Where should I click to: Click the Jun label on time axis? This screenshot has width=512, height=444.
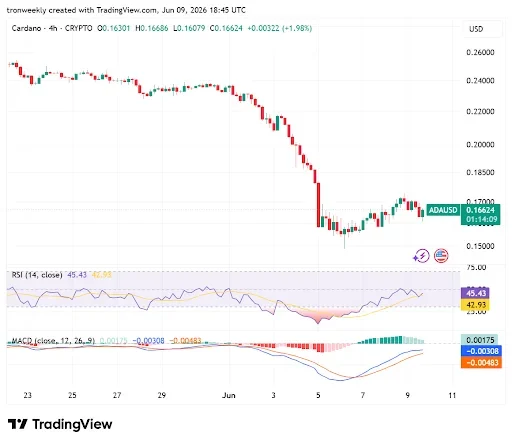pos(229,395)
